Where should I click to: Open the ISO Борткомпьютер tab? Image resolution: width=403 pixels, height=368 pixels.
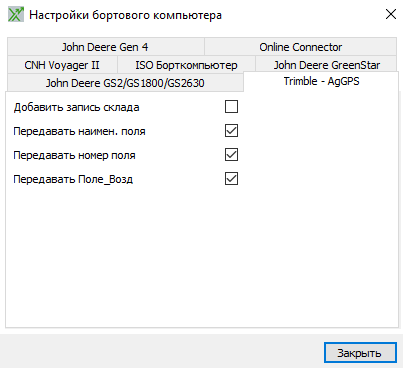[x=186, y=65]
